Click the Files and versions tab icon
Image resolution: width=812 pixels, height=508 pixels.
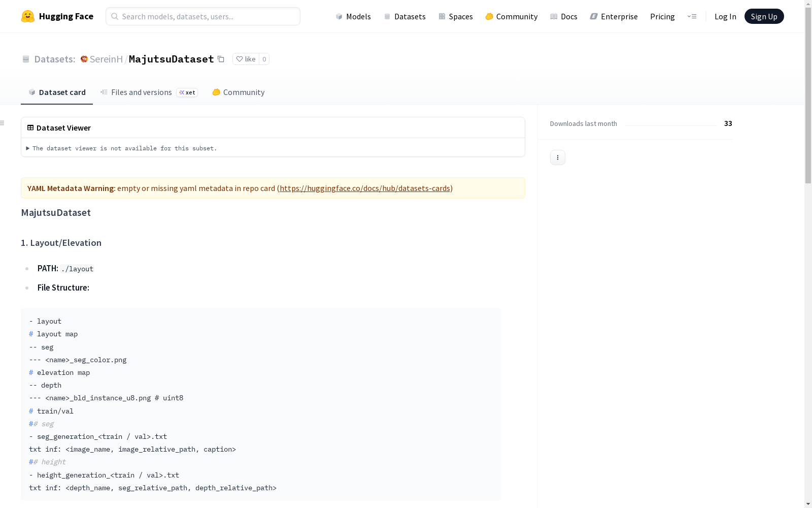click(x=104, y=92)
